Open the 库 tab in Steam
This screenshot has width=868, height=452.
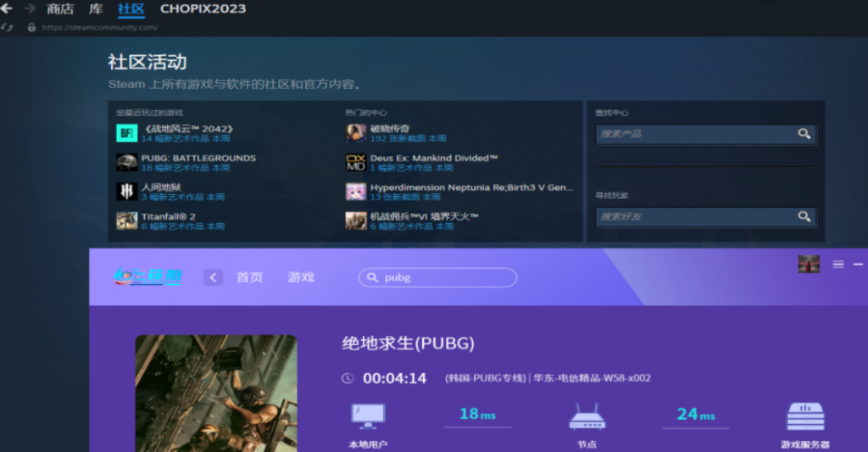click(96, 8)
